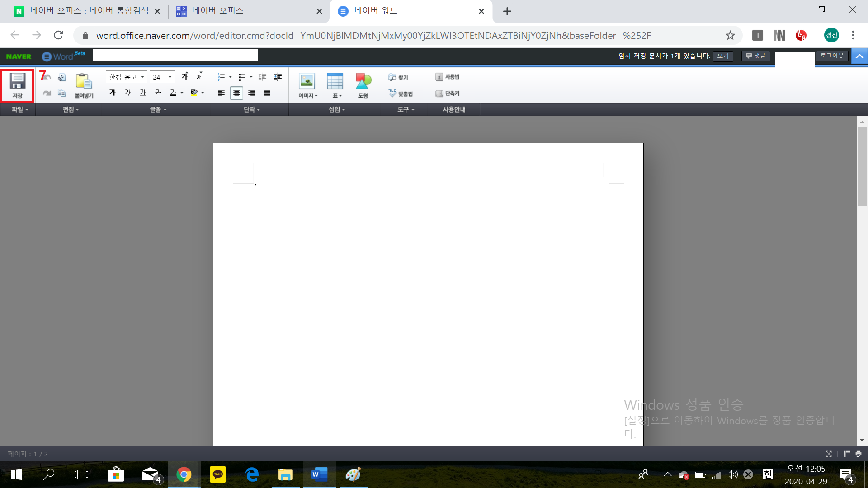Click the 로그아웃 button
Viewport: 868px width, 488px height.
coord(832,56)
